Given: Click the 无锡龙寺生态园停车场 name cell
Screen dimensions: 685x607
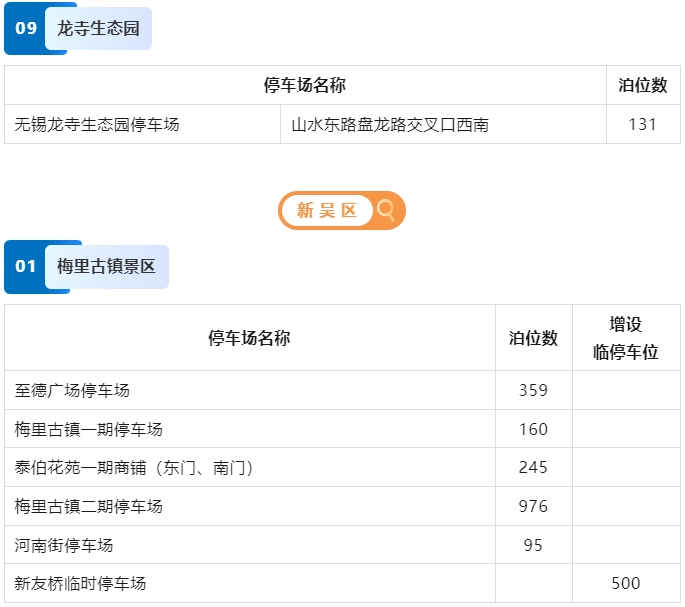Looking at the screenshot, I should coord(142,124).
